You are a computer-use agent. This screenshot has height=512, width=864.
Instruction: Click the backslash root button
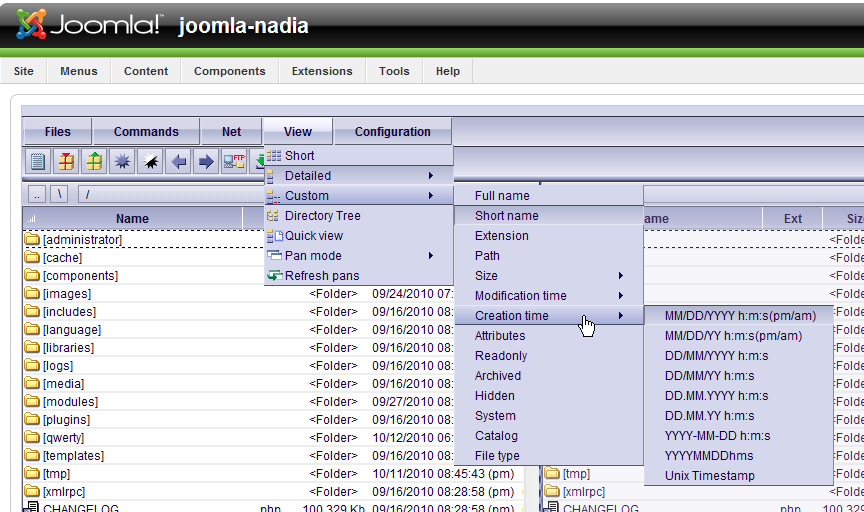(x=59, y=195)
